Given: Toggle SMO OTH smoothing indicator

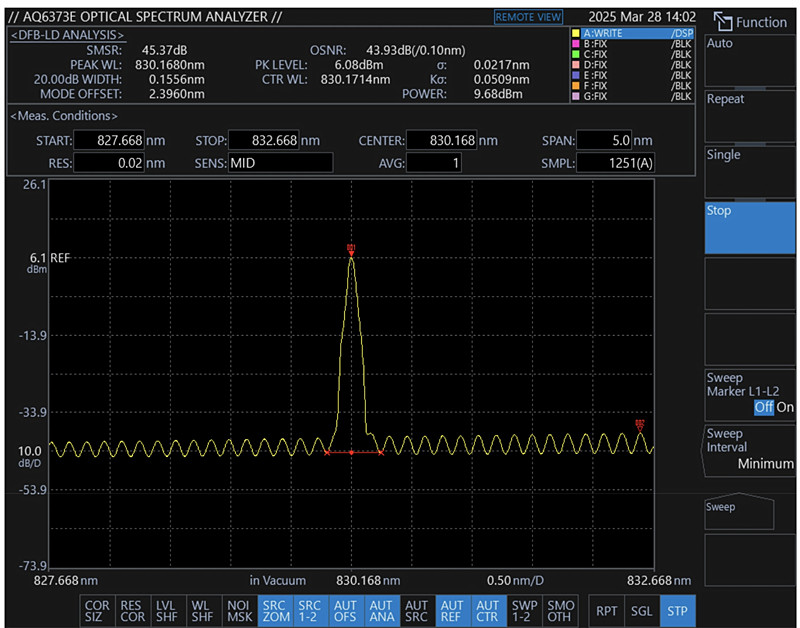Looking at the screenshot, I should tap(560, 611).
